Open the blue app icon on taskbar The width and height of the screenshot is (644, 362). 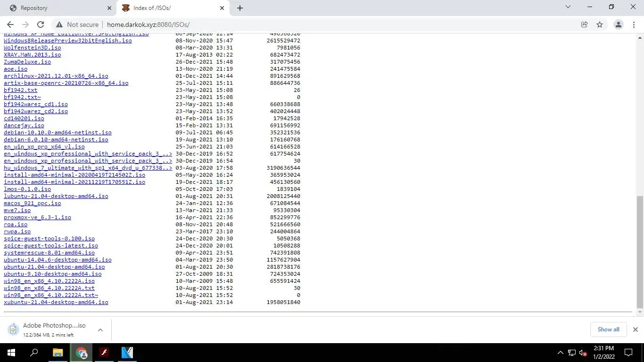(127, 353)
